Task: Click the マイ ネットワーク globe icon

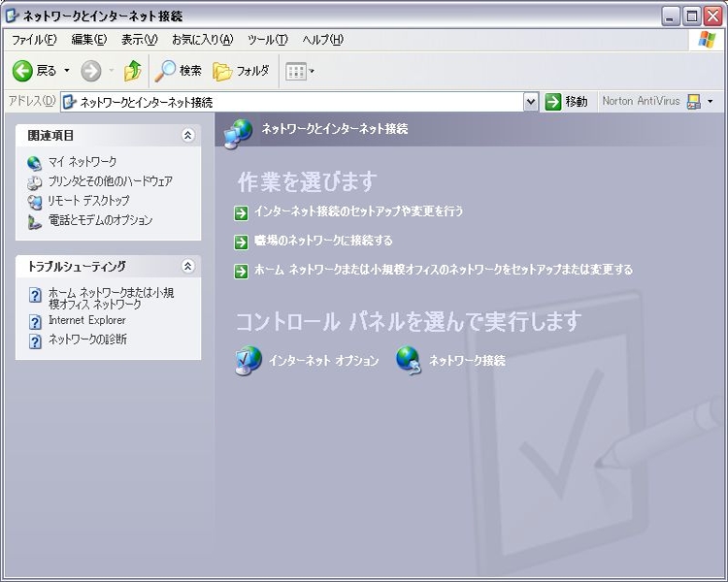Action: 34,163
